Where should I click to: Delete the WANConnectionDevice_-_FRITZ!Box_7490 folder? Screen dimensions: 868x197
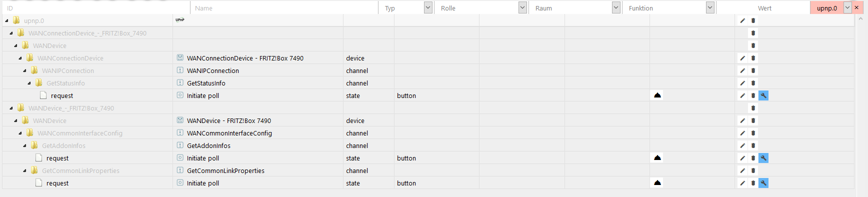(753, 33)
